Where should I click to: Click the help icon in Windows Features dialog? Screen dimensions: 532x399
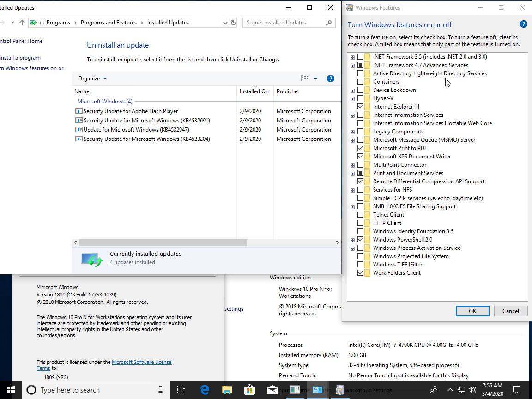pyautogui.click(x=524, y=24)
